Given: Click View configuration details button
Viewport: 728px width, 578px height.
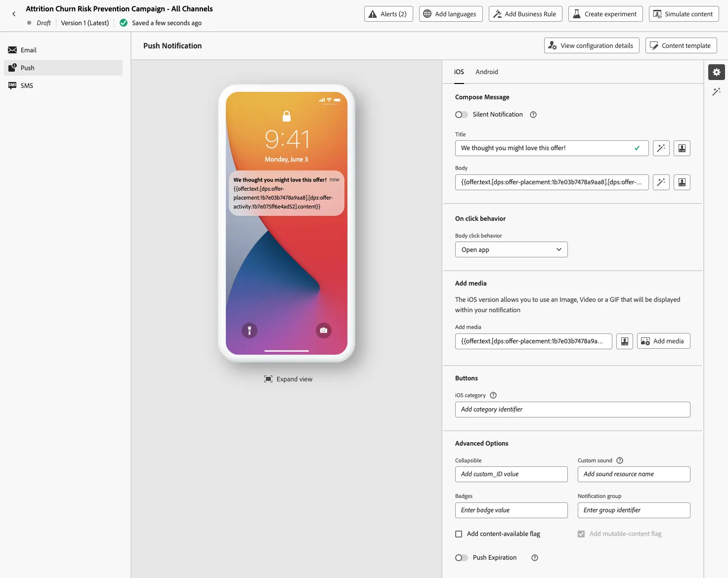Looking at the screenshot, I should (x=592, y=45).
